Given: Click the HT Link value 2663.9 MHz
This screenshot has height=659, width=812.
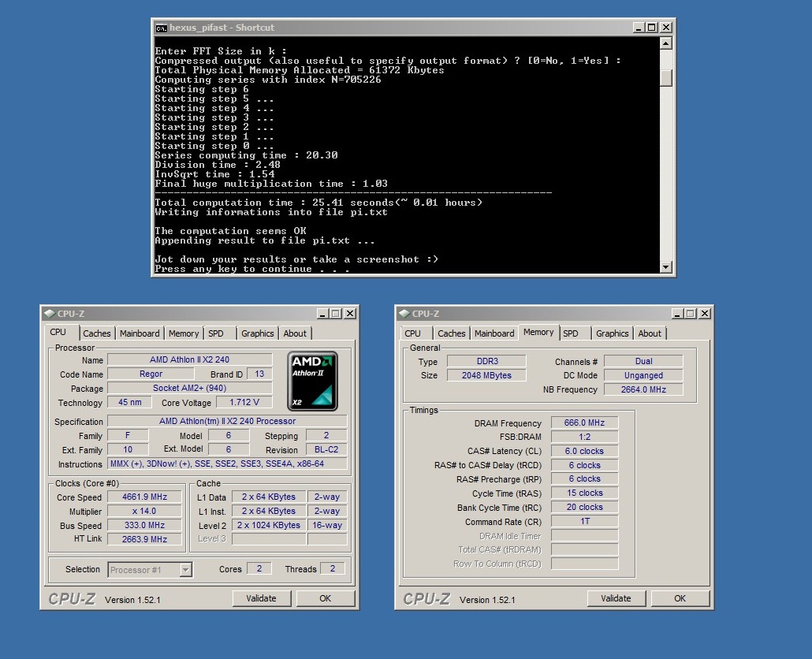Looking at the screenshot, I should pos(144,539).
